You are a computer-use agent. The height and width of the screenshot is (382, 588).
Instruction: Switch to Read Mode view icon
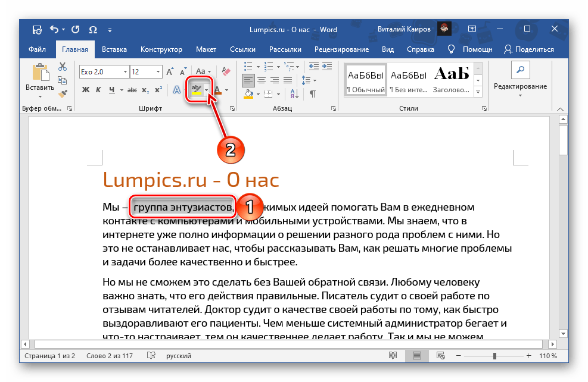coord(393,355)
